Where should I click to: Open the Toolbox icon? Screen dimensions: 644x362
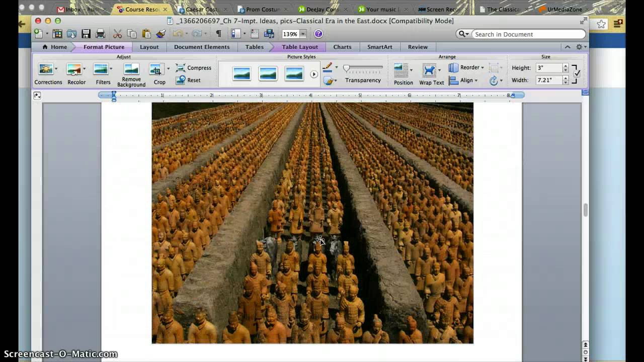tap(255, 34)
